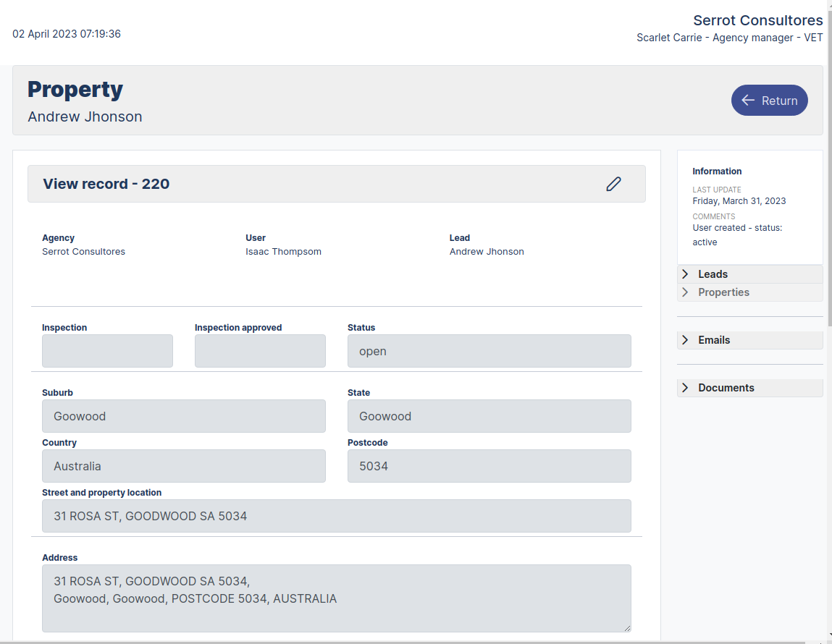
Task: Click the Postcode field showing 5034
Action: coord(489,465)
